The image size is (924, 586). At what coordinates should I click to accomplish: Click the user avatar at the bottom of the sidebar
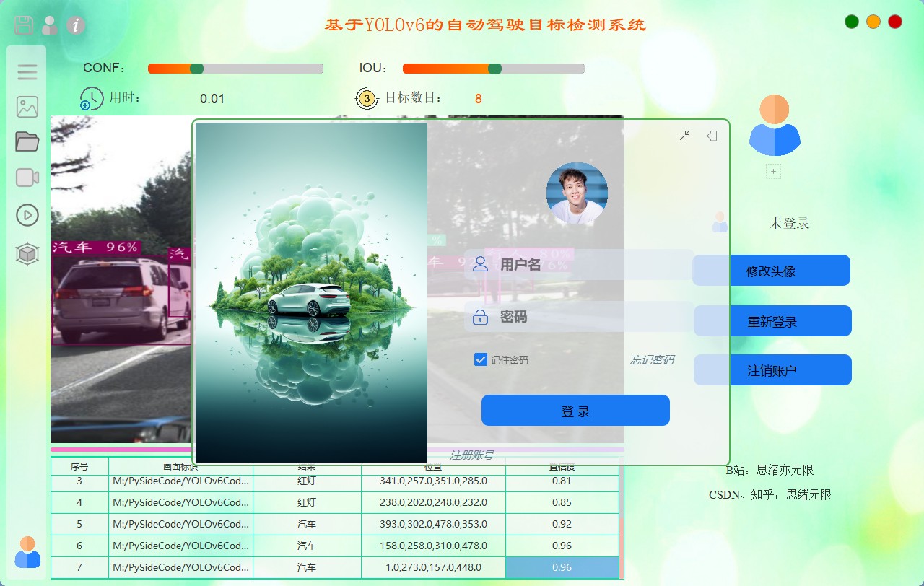(x=27, y=552)
